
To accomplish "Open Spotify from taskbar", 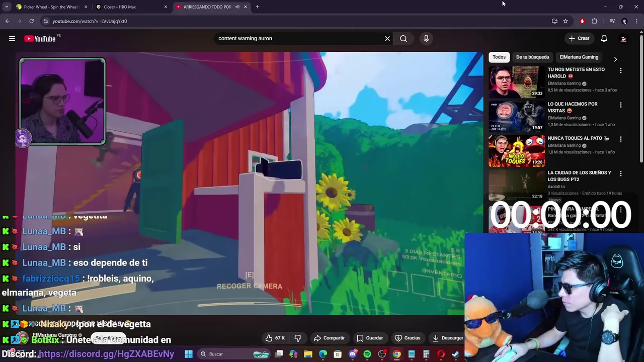I will tap(367, 354).
